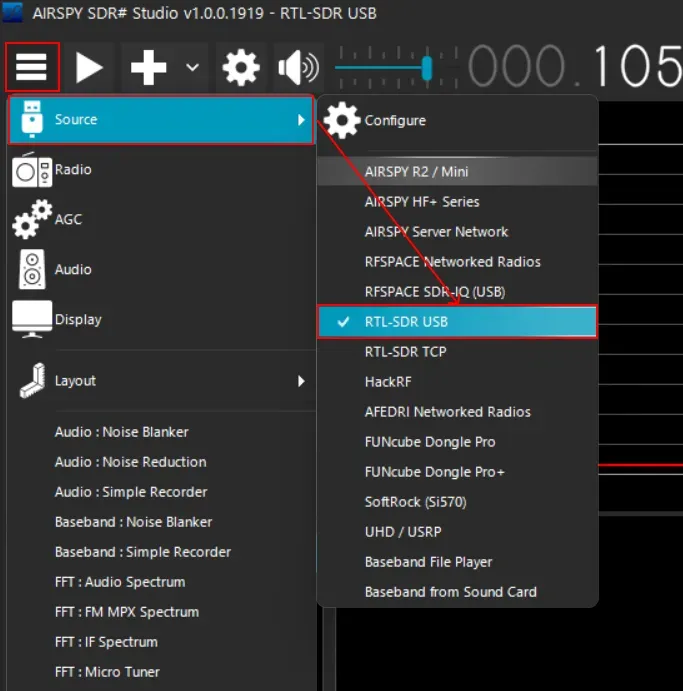Open the dropdown arrow next to plus
The height and width of the screenshot is (691, 683).
pos(192,67)
